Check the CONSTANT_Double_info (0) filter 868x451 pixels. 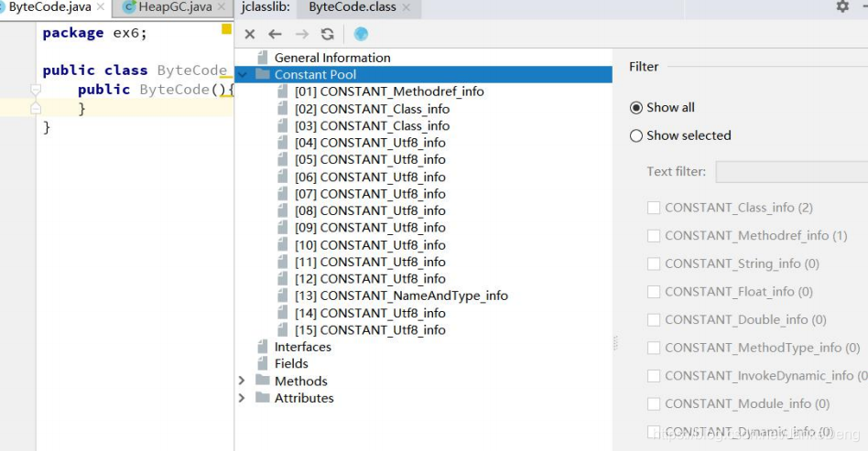point(654,320)
